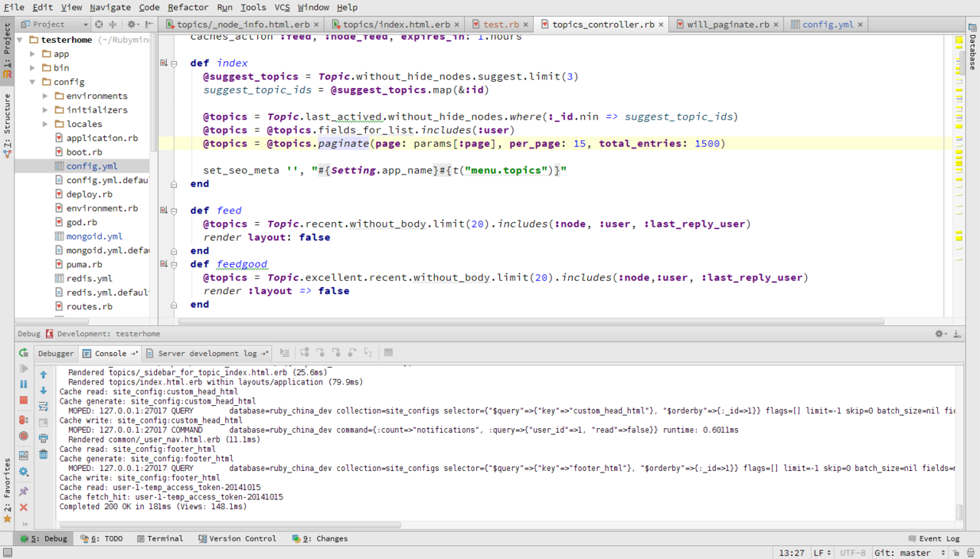Restore the debug layout
This screenshot has height=559, width=980.
[x=24, y=456]
